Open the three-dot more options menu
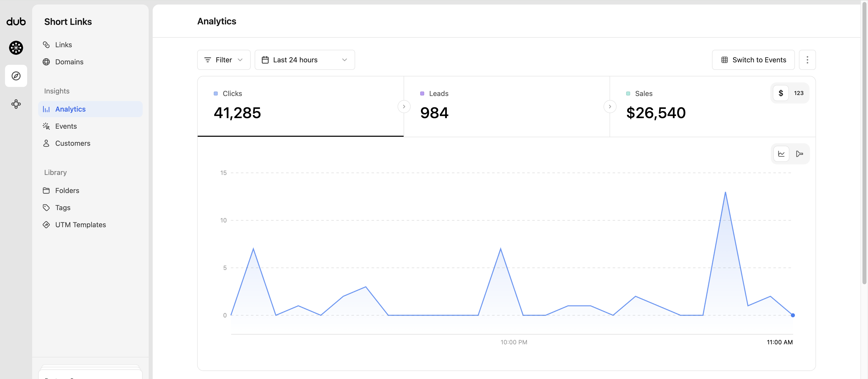 (x=807, y=60)
